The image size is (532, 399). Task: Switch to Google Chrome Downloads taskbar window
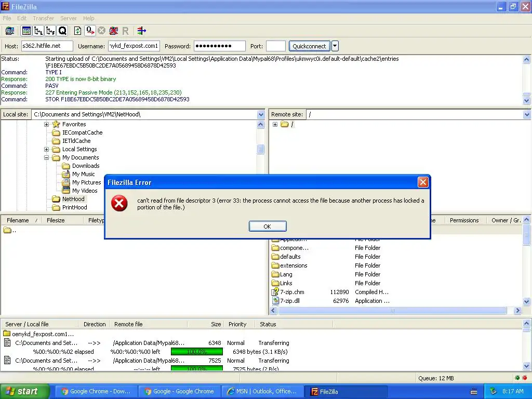[96, 391]
